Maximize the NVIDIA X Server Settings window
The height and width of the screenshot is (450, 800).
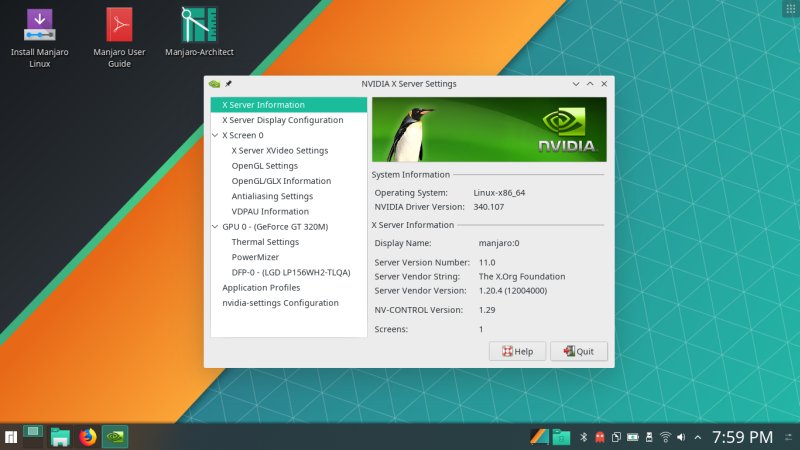click(x=590, y=84)
